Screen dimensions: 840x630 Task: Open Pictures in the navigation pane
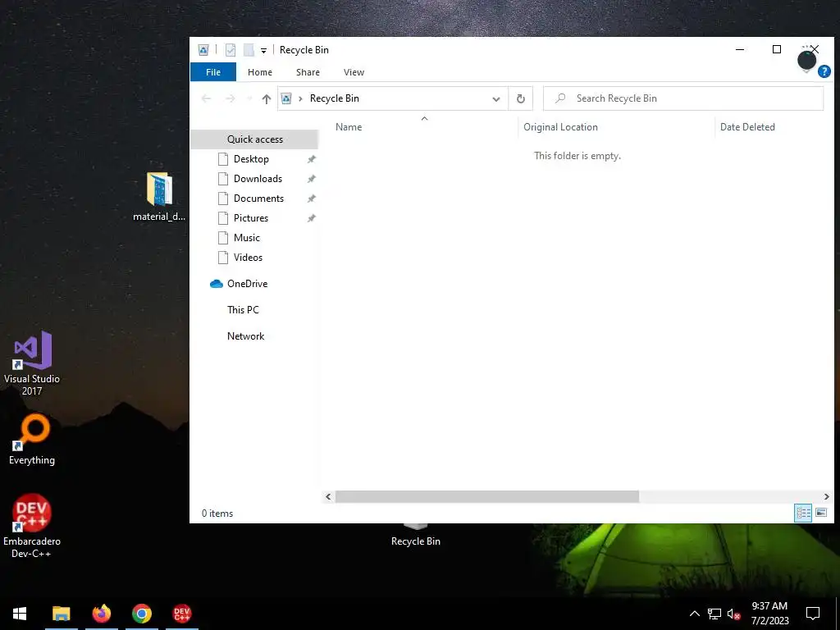pyautogui.click(x=251, y=218)
